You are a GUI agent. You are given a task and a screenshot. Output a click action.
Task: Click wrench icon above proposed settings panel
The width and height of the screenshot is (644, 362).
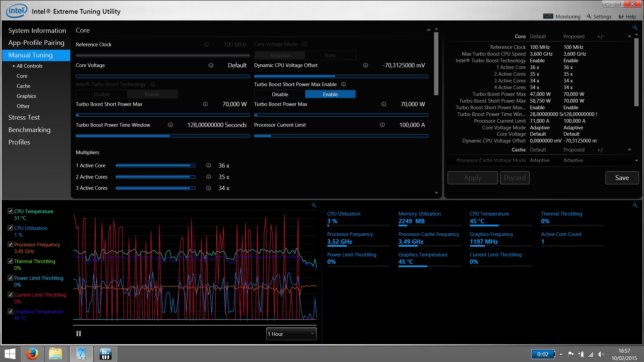pyautogui.click(x=635, y=27)
